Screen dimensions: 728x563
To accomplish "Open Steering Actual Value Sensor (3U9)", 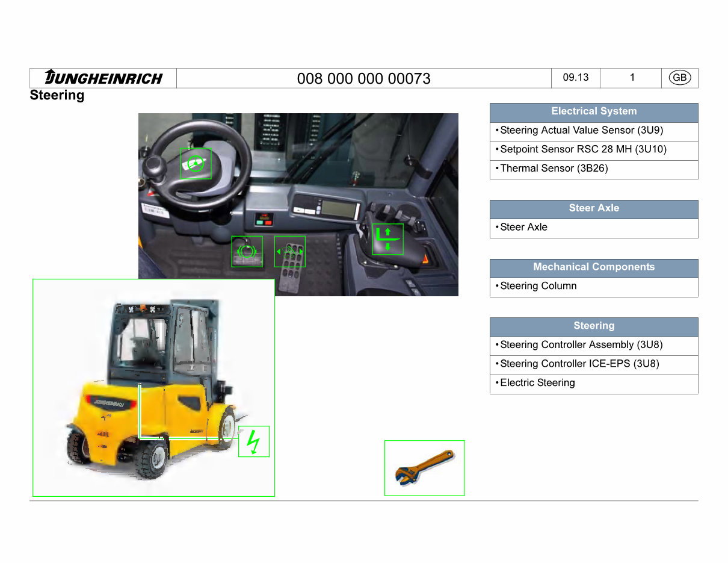I will tap(594, 131).
